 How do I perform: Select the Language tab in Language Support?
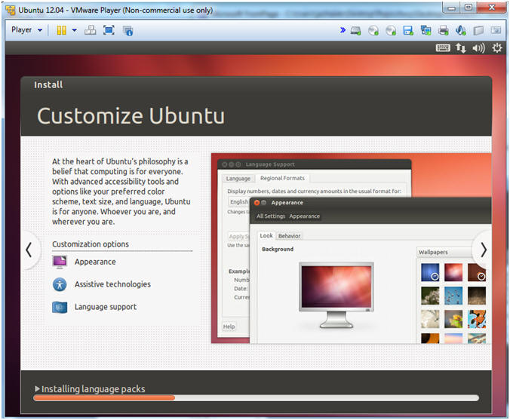tap(238, 179)
